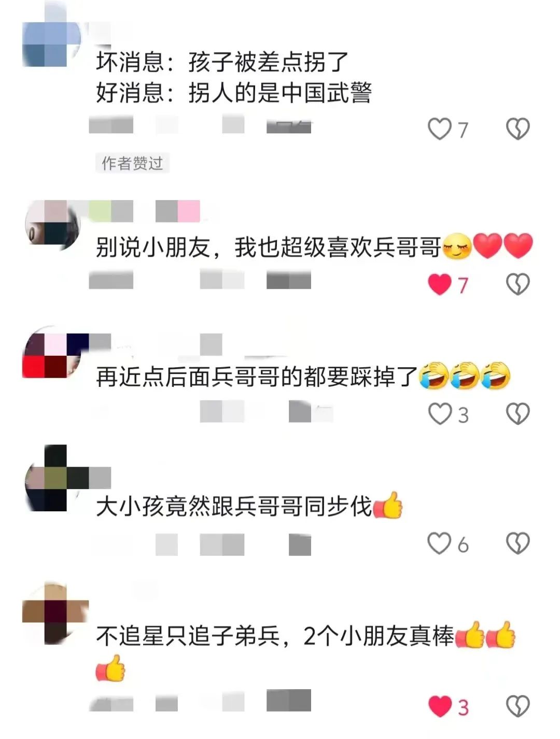Dislike the 坏消息 好消息 comment

pos(517,129)
